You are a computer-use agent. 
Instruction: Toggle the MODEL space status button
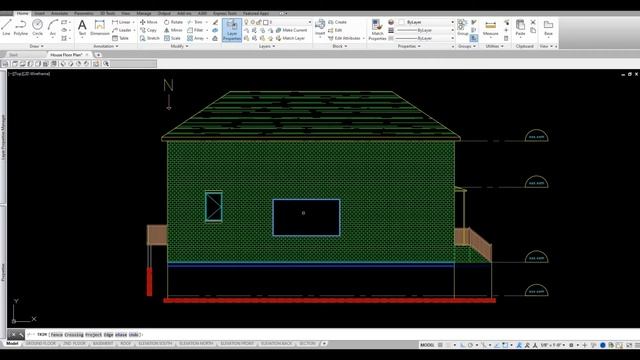click(427, 345)
